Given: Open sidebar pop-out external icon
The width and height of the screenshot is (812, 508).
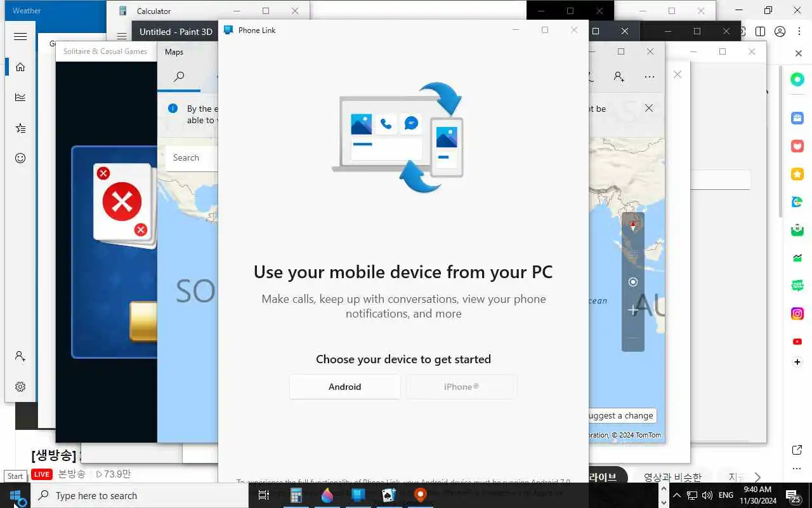Looking at the screenshot, I should pos(797,450).
